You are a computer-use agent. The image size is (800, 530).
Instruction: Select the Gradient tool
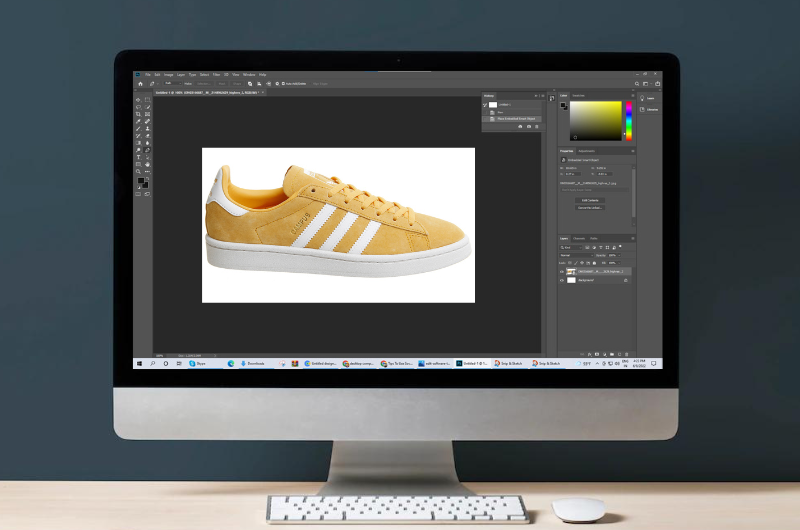click(x=138, y=143)
